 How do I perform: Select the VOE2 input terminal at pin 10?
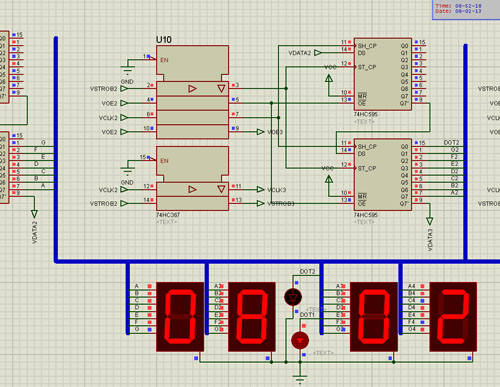[x=124, y=132]
